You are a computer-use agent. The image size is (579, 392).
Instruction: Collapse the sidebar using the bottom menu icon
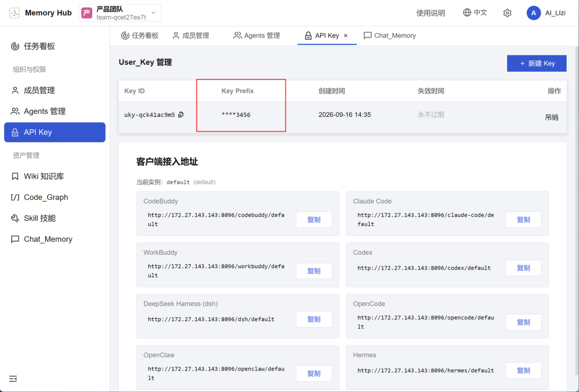pyautogui.click(x=13, y=379)
